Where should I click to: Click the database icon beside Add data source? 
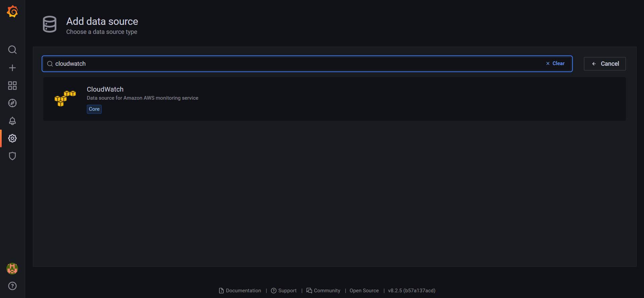50,24
